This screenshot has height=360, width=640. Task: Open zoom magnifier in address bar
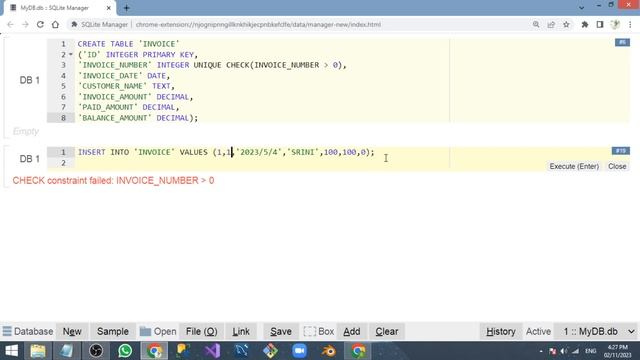(x=536, y=24)
